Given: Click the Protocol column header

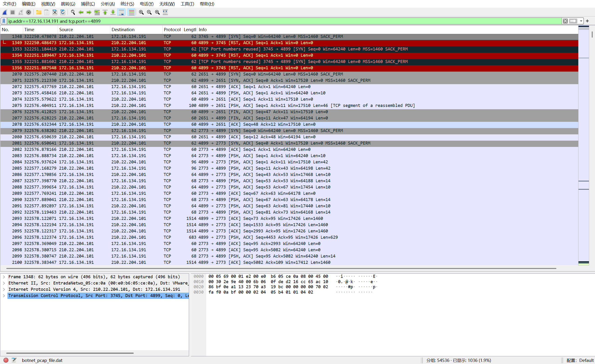Looking at the screenshot, I should tap(172, 30).
